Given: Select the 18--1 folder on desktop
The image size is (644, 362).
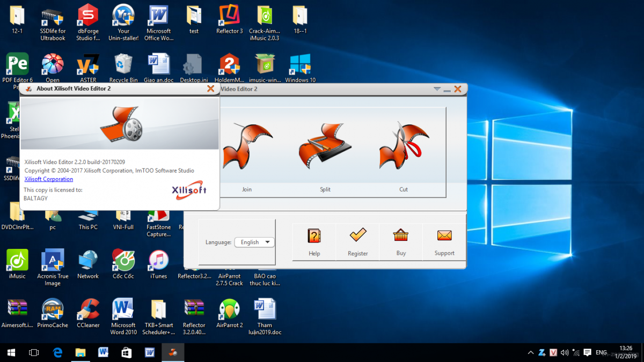Looking at the screenshot, I should (x=301, y=19).
